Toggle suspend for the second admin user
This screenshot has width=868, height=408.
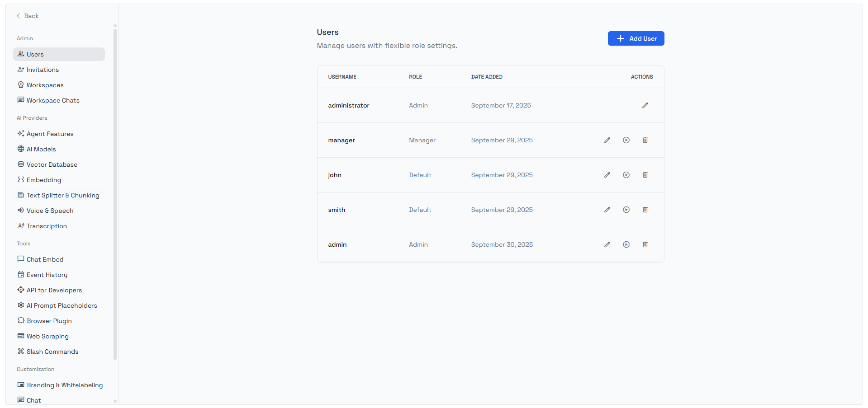(626, 244)
